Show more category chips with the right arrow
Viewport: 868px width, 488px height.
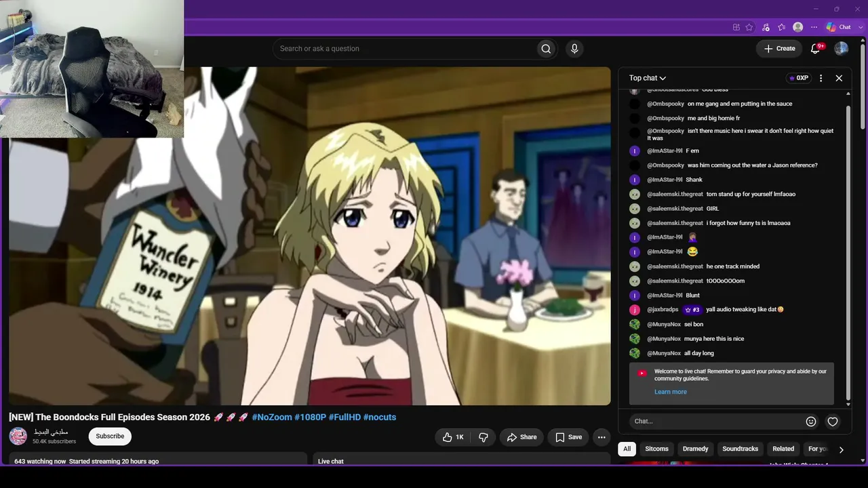(x=841, y=449)
